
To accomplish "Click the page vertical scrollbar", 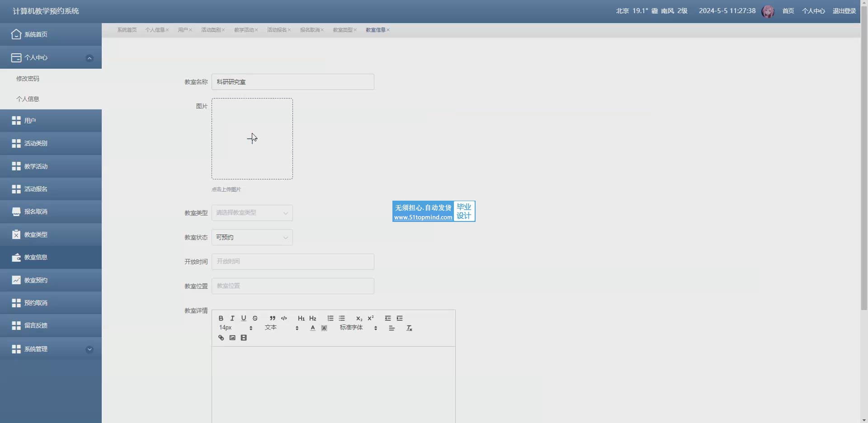I will (x=864, y=158).
